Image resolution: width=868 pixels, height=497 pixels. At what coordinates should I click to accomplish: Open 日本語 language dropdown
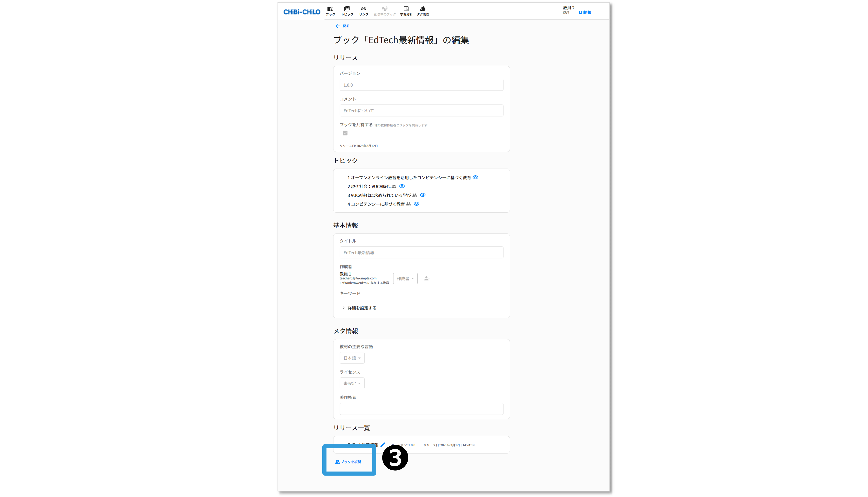[x=352, y=358]
